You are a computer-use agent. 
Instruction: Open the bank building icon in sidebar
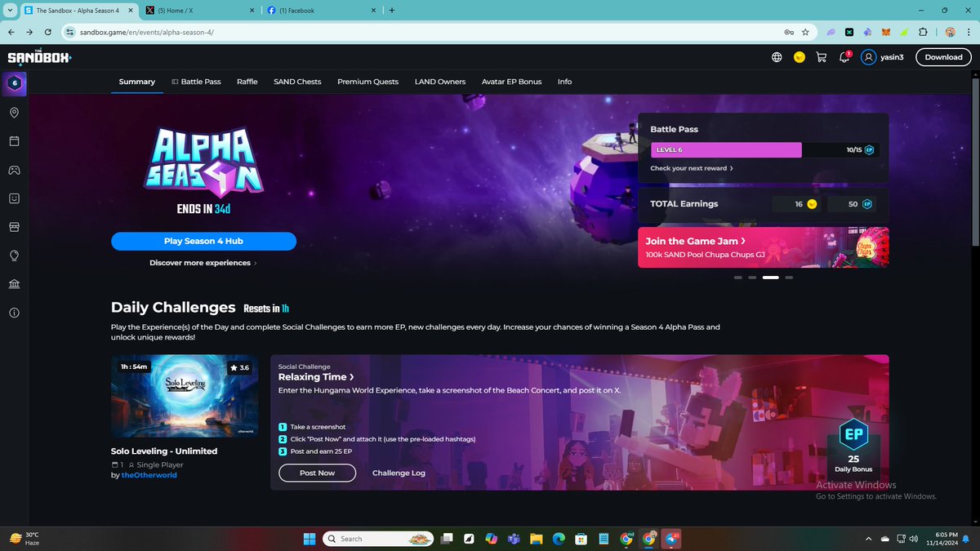(15, 284)
